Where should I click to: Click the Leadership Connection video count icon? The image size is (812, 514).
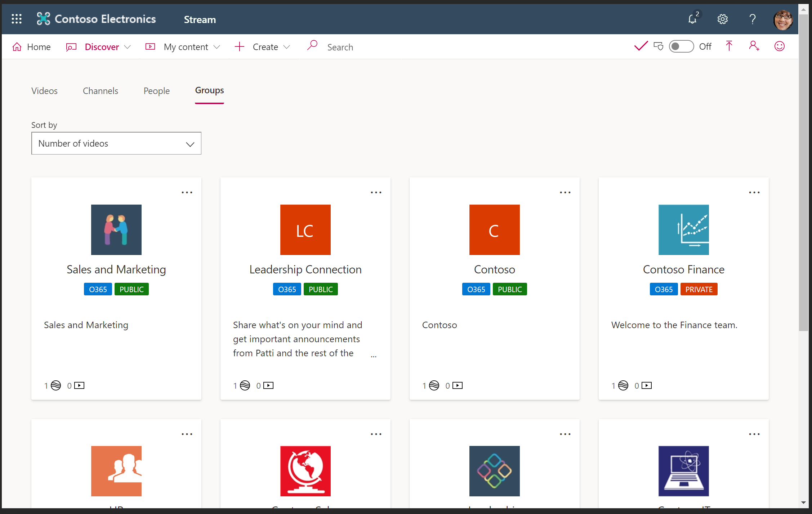click(x=268, y=385)
